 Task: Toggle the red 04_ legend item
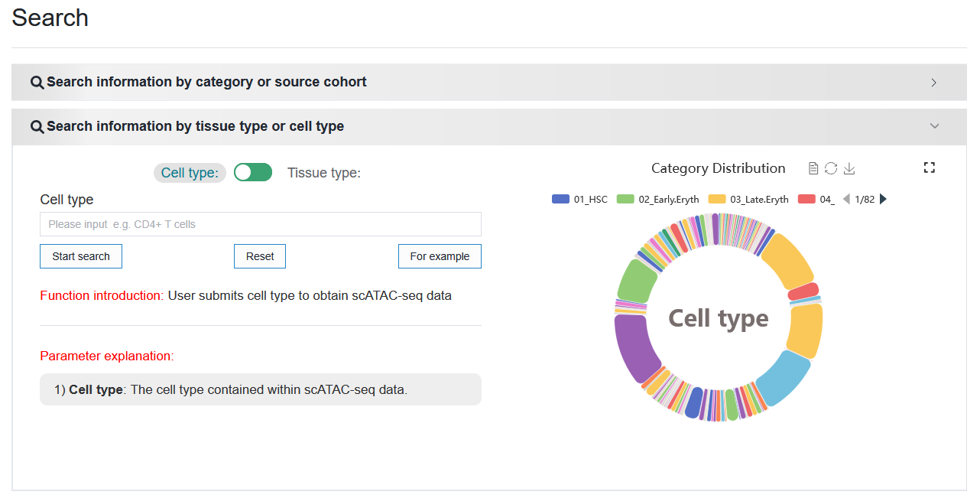[x=816, y=199]
